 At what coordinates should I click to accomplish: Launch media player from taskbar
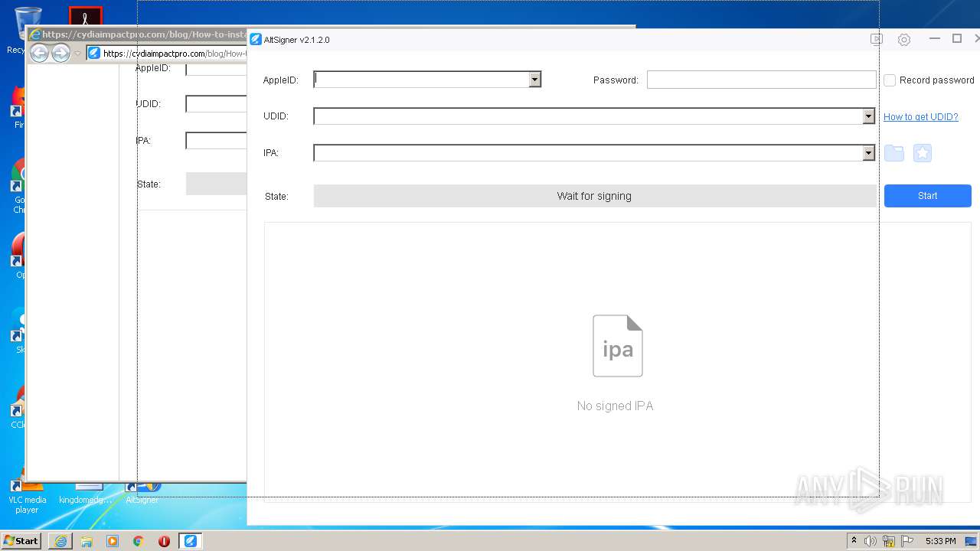point(113,541)
